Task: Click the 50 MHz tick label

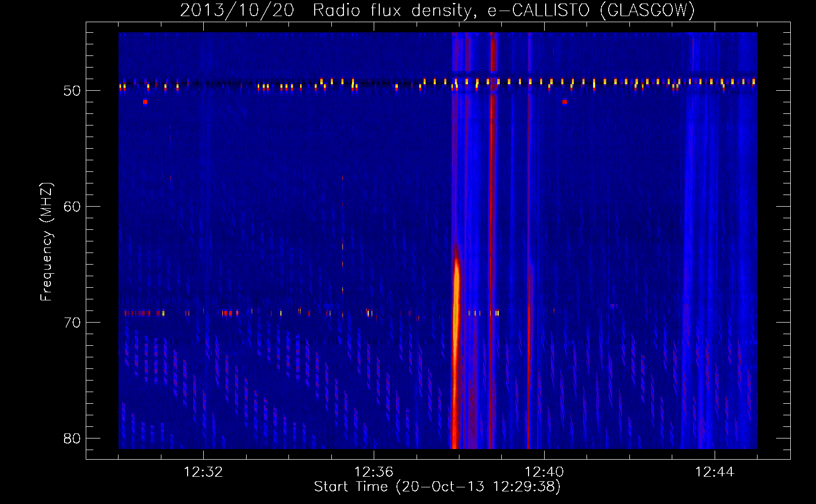Action: [72, 91]
